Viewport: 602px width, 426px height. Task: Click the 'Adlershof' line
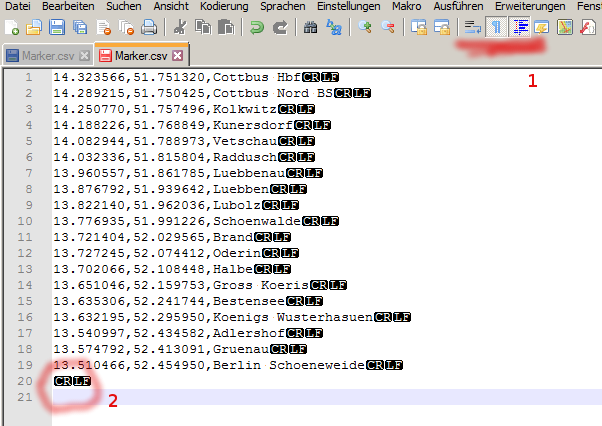188,333
